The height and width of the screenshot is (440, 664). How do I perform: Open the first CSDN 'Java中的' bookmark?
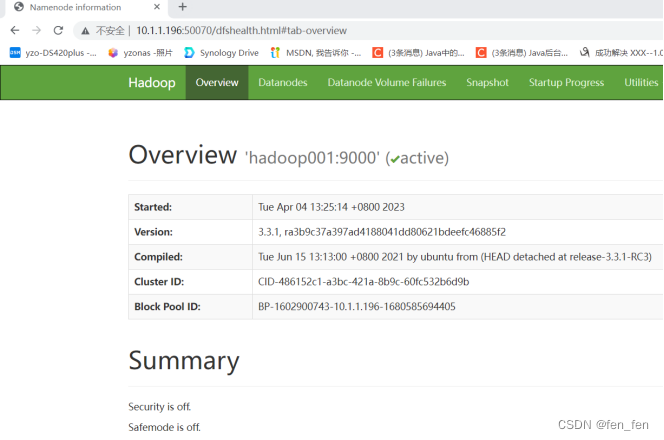418,53
